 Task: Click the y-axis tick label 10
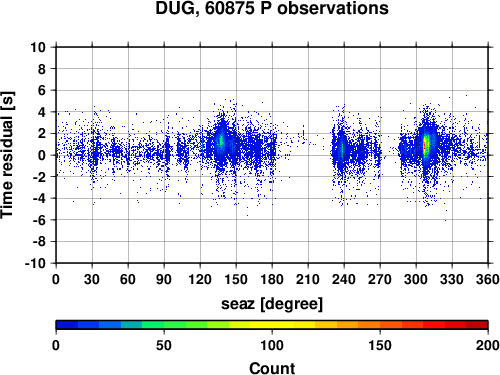point(38,47)
